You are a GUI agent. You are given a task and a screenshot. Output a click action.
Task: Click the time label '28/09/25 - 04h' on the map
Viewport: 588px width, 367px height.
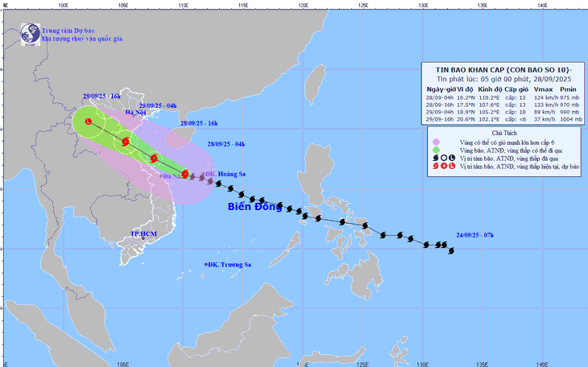pos(226,144)
